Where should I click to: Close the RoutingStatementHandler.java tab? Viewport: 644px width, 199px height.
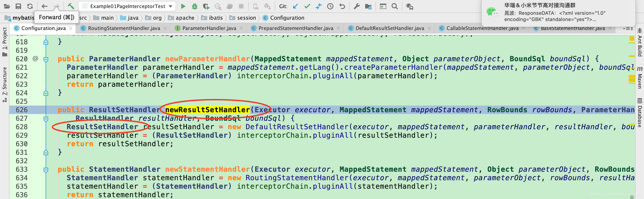tap(165, 28)
